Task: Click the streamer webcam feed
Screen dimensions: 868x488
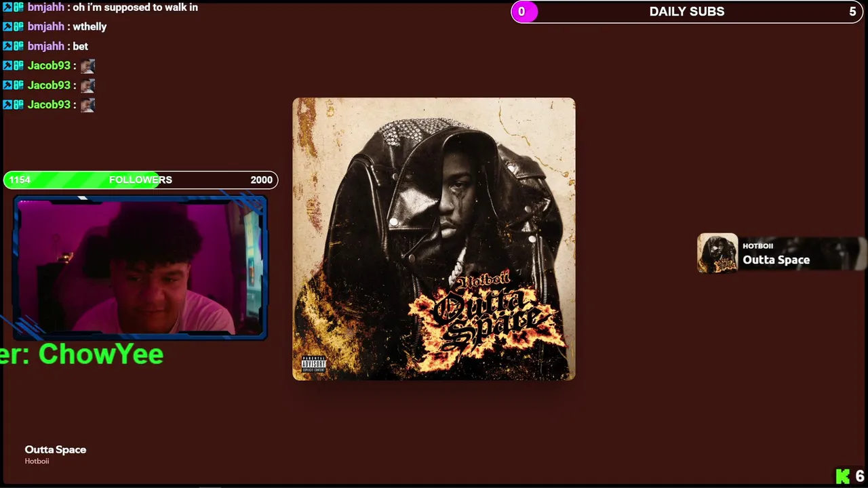Action: point(140,267)
